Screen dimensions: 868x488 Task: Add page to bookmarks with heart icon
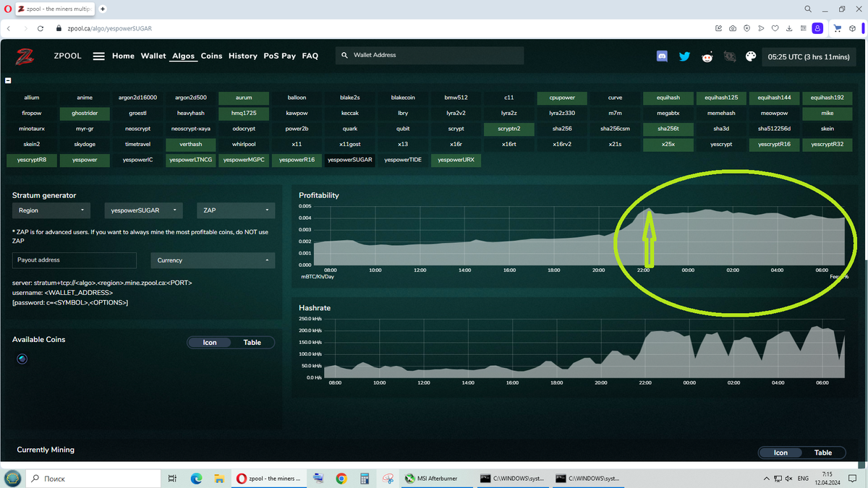pyautogui.click(x=775, y=28)
